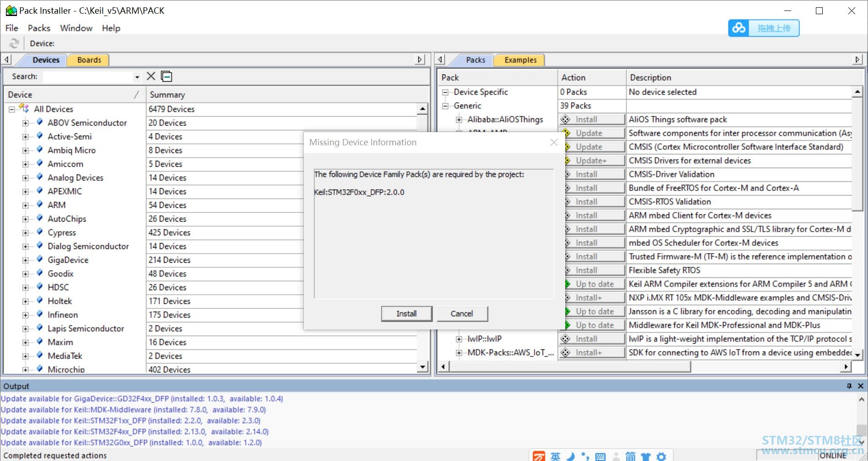Select the Packs tab
868x461 pixels.
tap(476, 60)
